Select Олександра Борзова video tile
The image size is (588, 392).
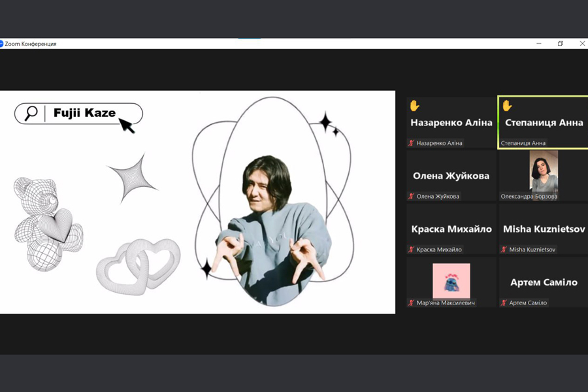(x=544, y=176)
